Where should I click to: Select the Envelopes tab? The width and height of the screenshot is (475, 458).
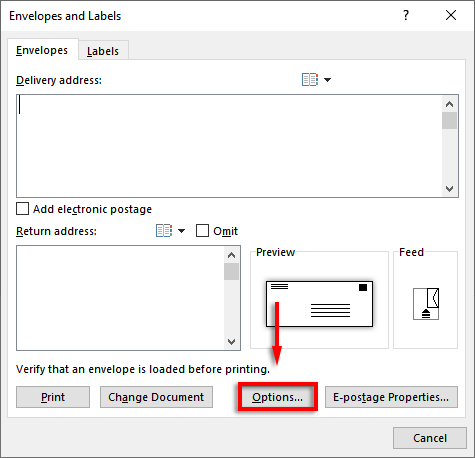coord(42,50)
